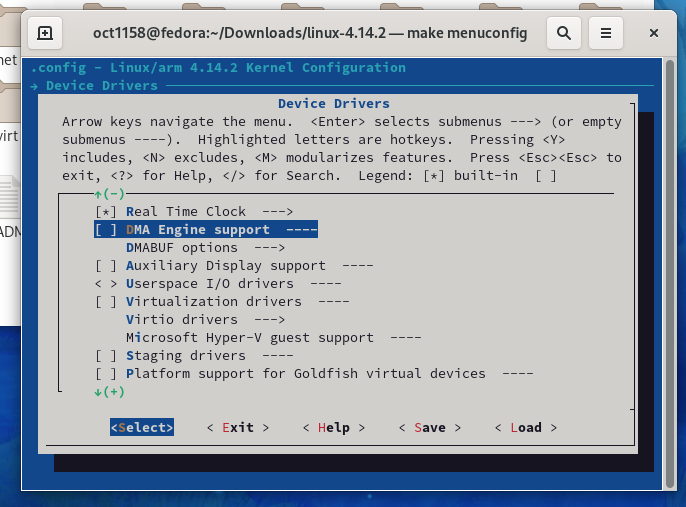
Task: Open the terminal search icon
Action: click(564, 33)
